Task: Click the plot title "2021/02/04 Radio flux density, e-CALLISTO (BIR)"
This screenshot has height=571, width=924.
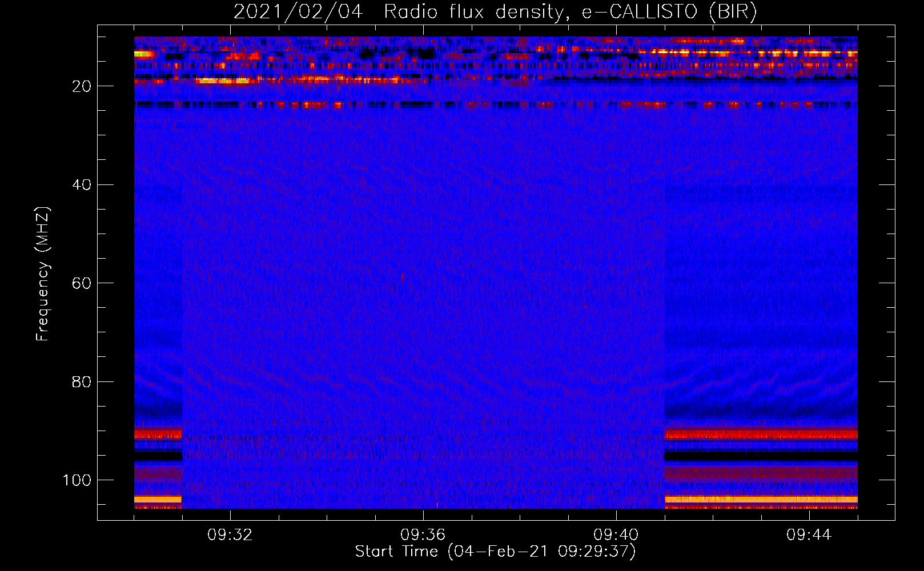Action: pyautogui.click(x=495, y=12)
